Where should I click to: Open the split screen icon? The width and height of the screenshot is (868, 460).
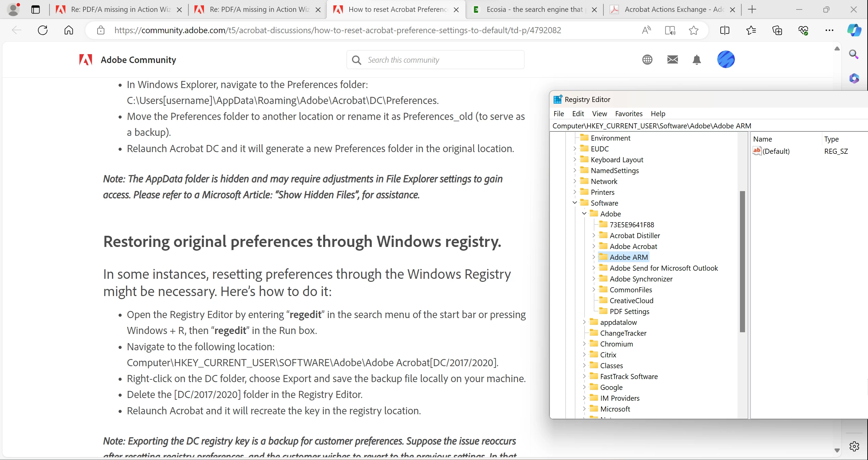(725, 30)
